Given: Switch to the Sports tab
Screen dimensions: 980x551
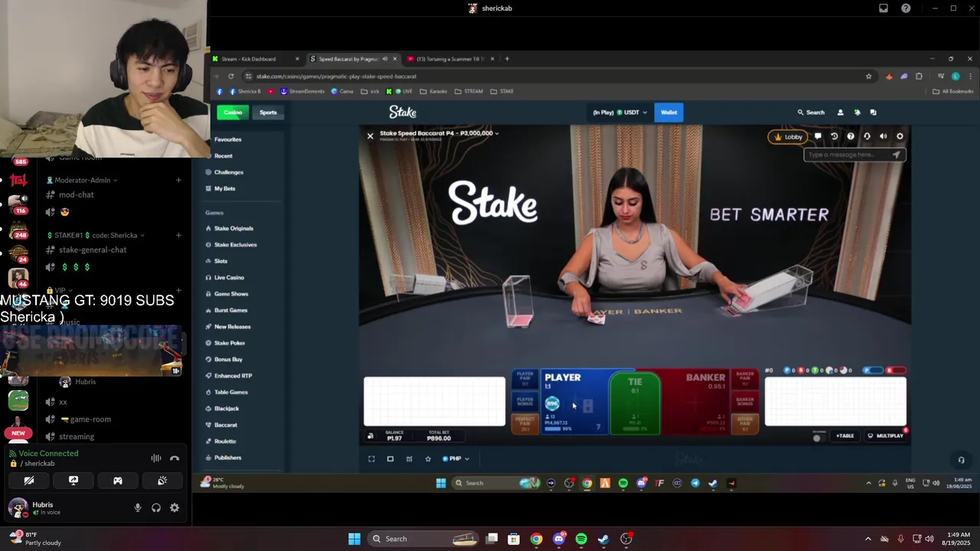Looking at the screenshot, I should point(268,112).
